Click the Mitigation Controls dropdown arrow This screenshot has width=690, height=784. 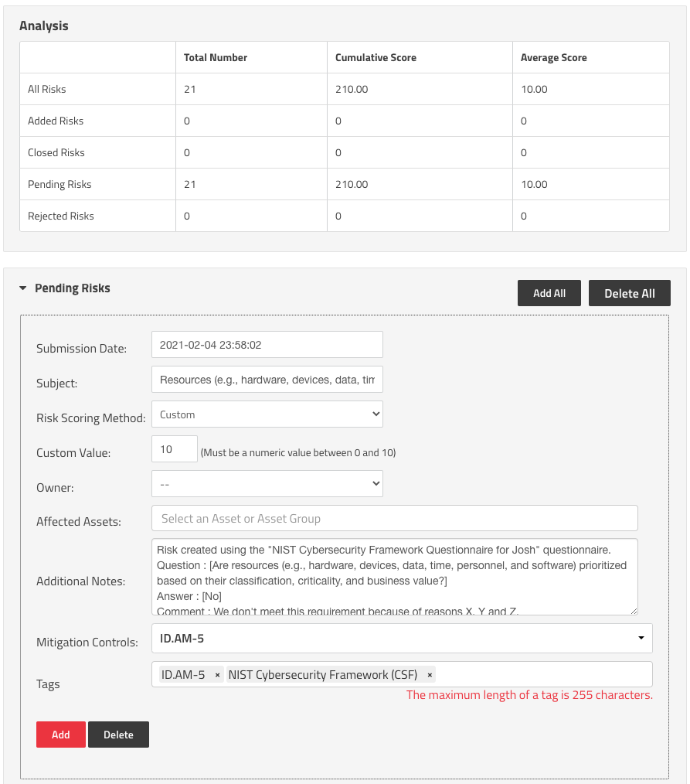point(641,638)
